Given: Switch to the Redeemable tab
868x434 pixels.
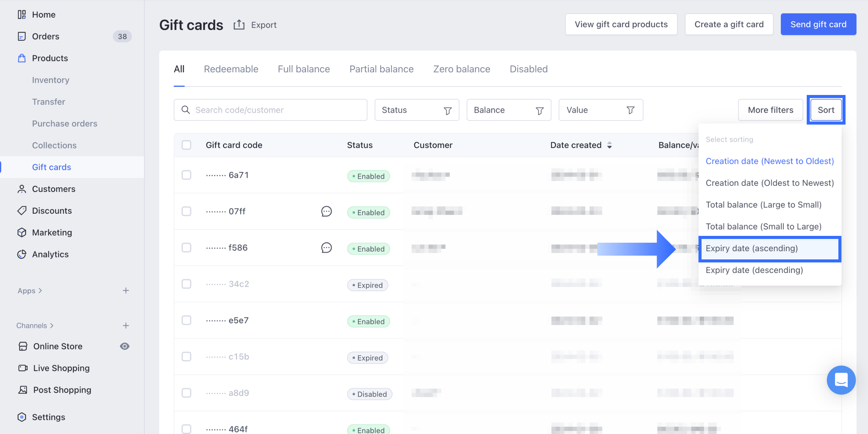Looking at the screenshot, I should click(x=231, y=69).
